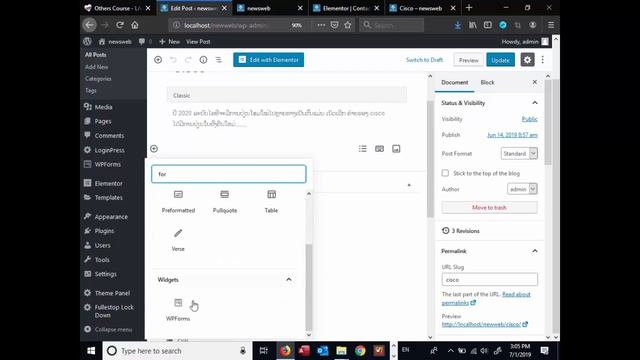Open Chrome from the Windows taskbar
The image size is (640, 360).
tap(360, 351)
